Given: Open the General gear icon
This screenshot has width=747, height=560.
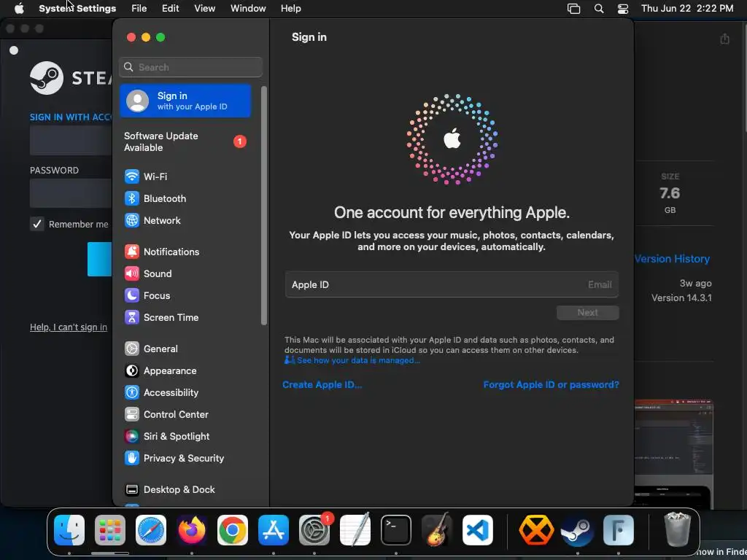Looking at the screenshot, I should (x=132, y=349).
